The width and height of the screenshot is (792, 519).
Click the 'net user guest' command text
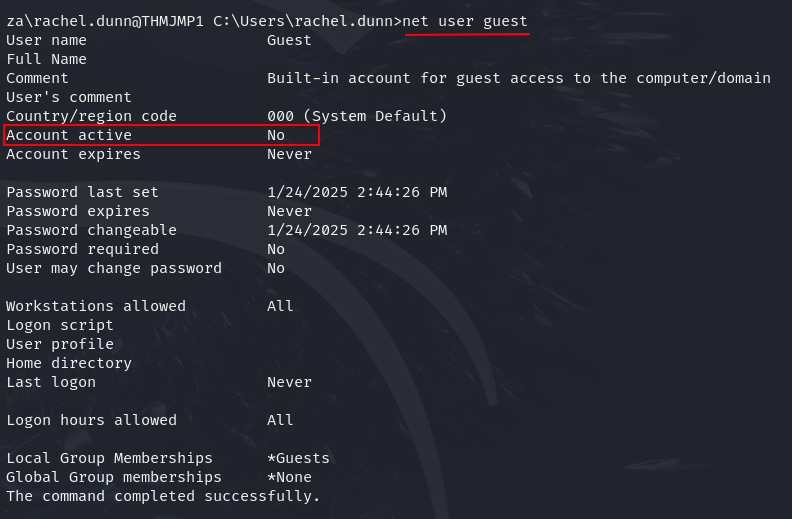tap(465, 21)
